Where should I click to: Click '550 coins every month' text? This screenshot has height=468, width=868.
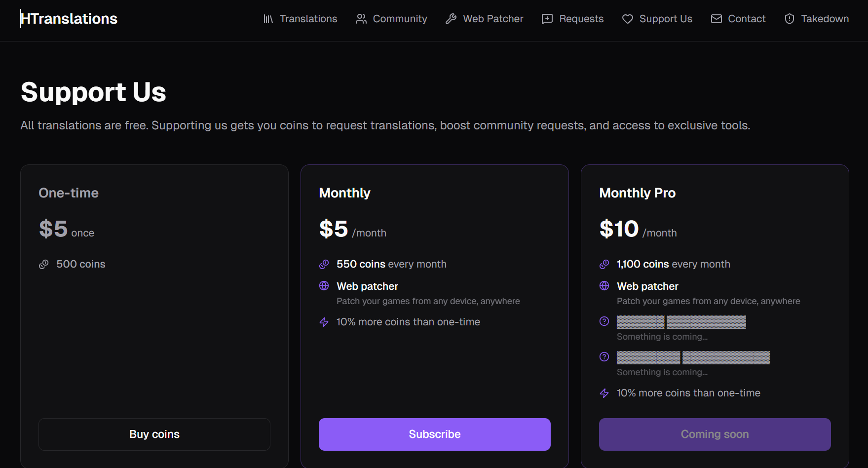[391, 264]
